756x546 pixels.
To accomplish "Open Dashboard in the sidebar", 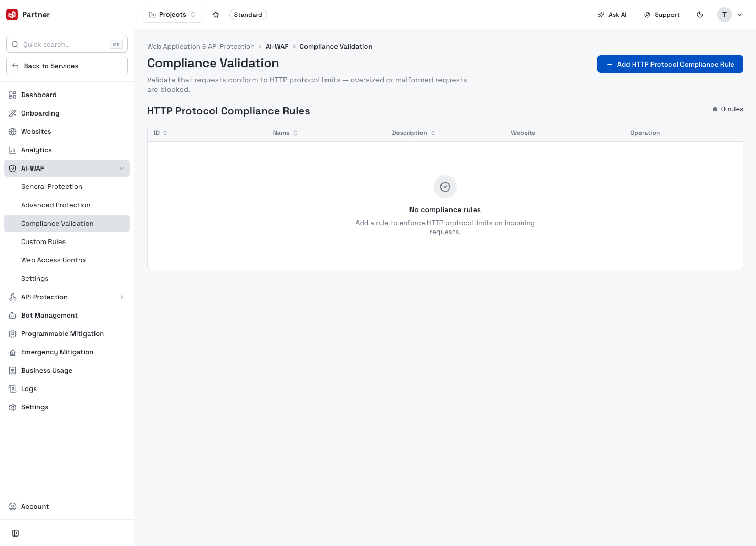I will click(67, 95).
